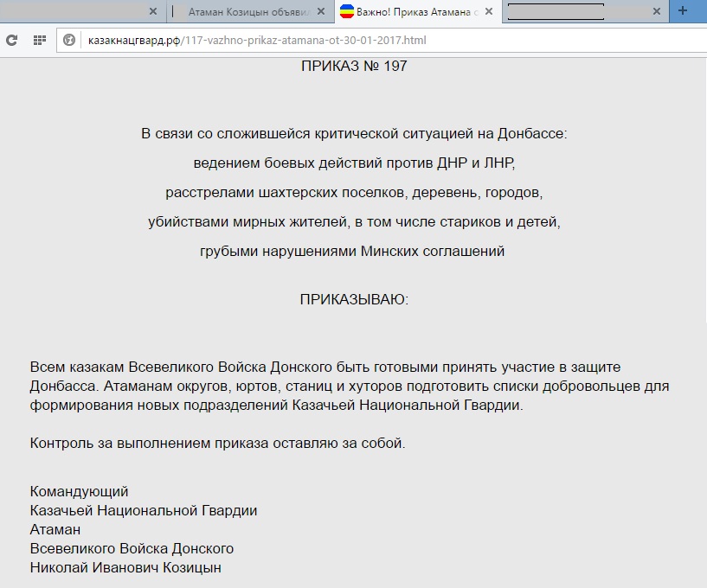
Task: Click the flag favicon on active tab
Action: [x=346, y=12]
